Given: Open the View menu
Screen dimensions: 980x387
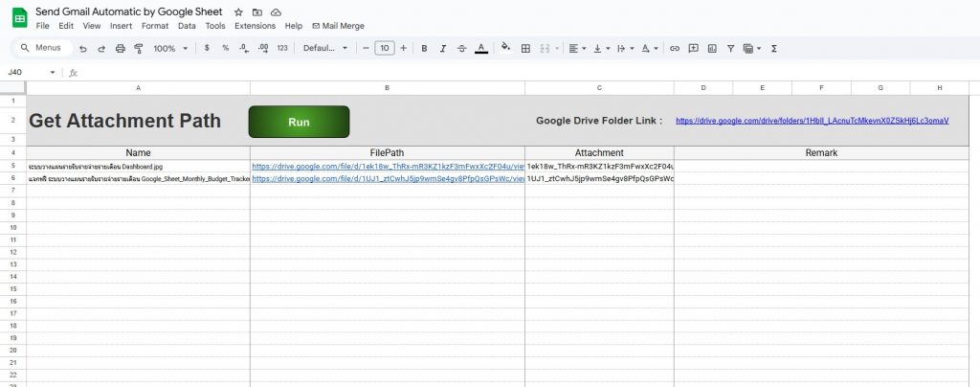Looking at the screenshot, I should (x=92, y=26).
